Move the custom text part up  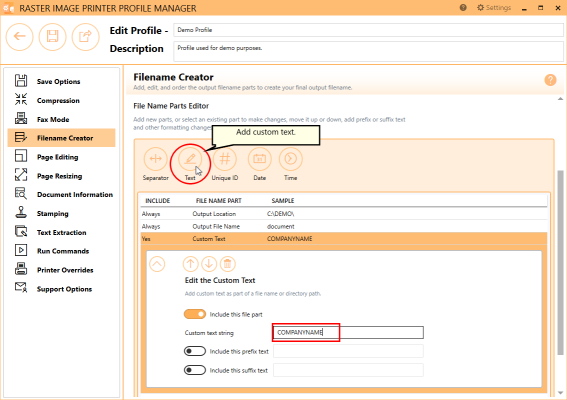191,264
